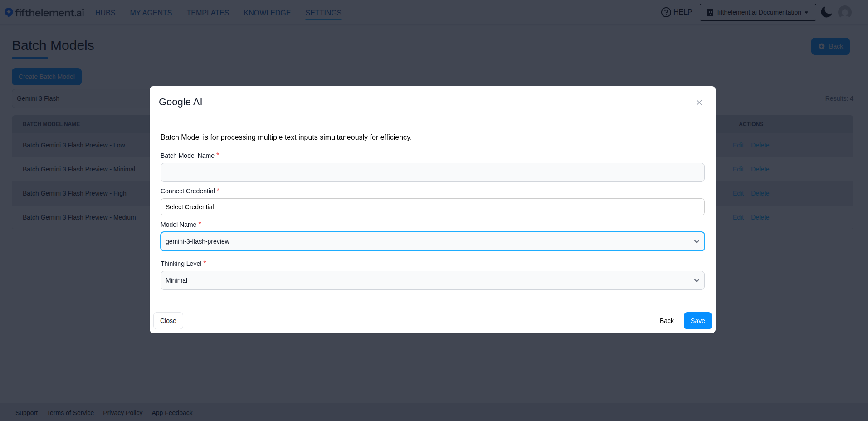Click Back in the dialog footer
868x421 pixels.
click(x=667, y=321)
